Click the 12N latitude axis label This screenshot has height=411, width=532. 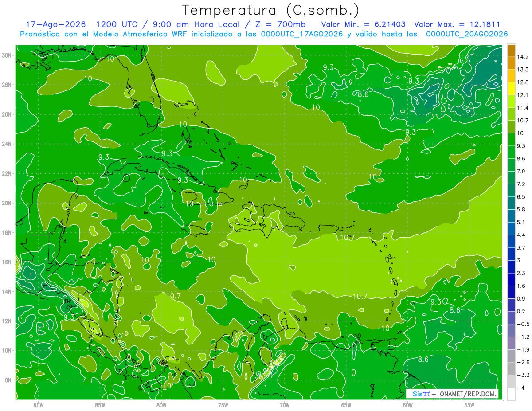[7, 321]
